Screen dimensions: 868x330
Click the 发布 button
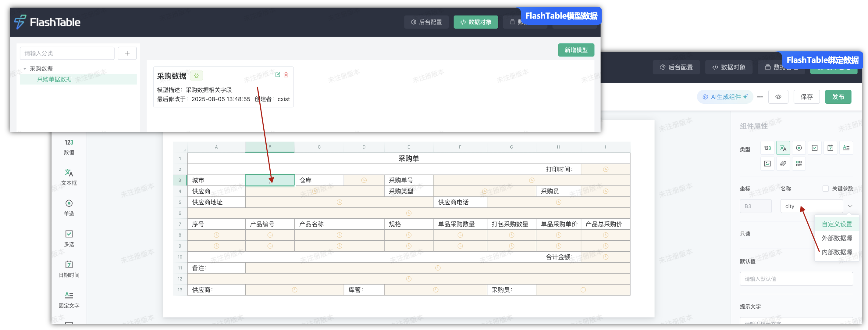(838, 97)
